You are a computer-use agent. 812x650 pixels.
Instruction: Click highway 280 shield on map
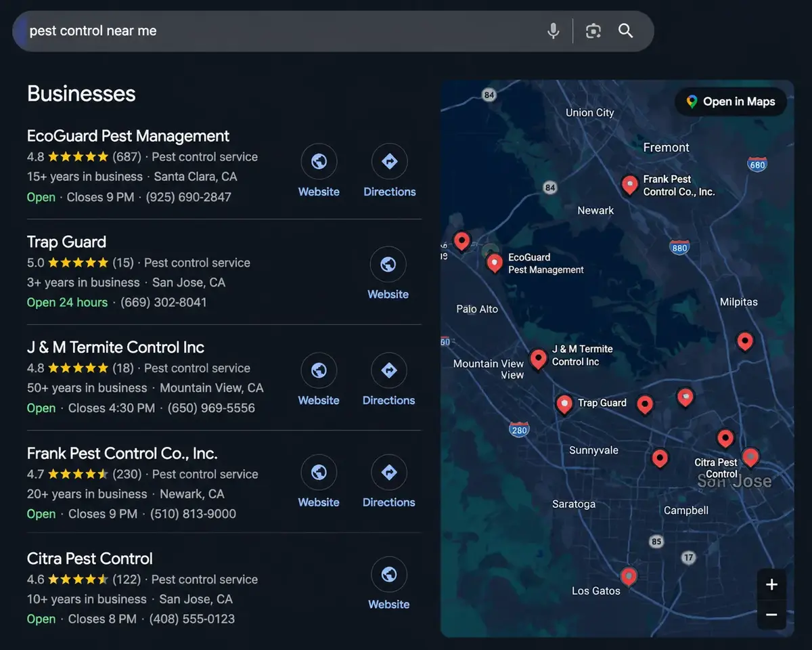tap(519, 429)
